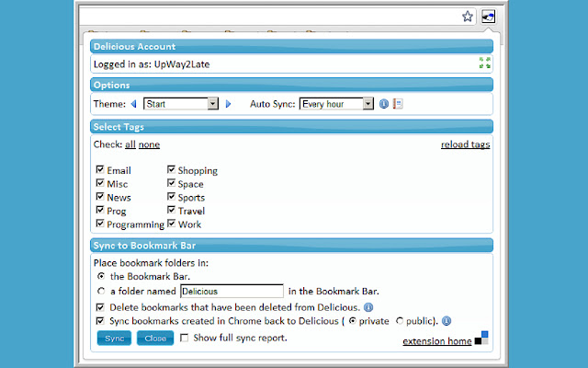Click the Sync to Bookmark Bar header
588x368 pixels.
tap(292, 246)
